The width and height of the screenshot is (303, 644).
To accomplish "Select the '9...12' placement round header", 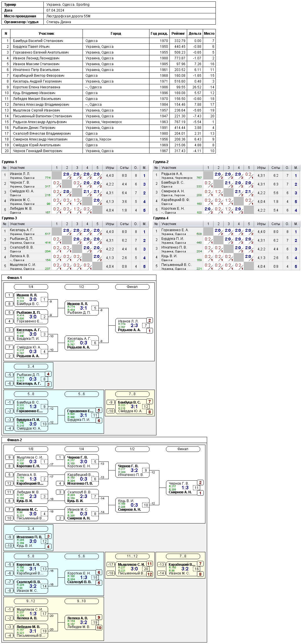I will (x=31, y=601).
